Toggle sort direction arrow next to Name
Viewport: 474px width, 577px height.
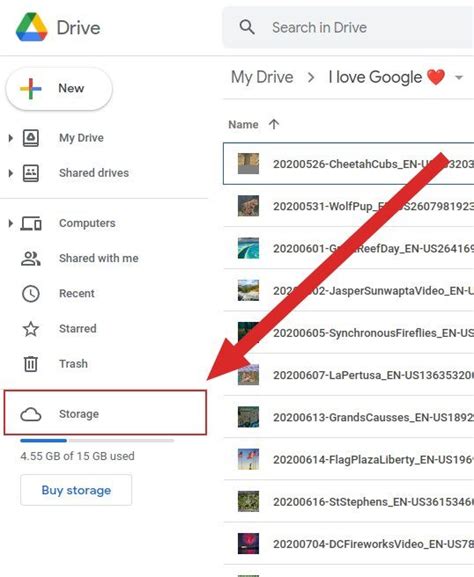[x=274, y=124]
